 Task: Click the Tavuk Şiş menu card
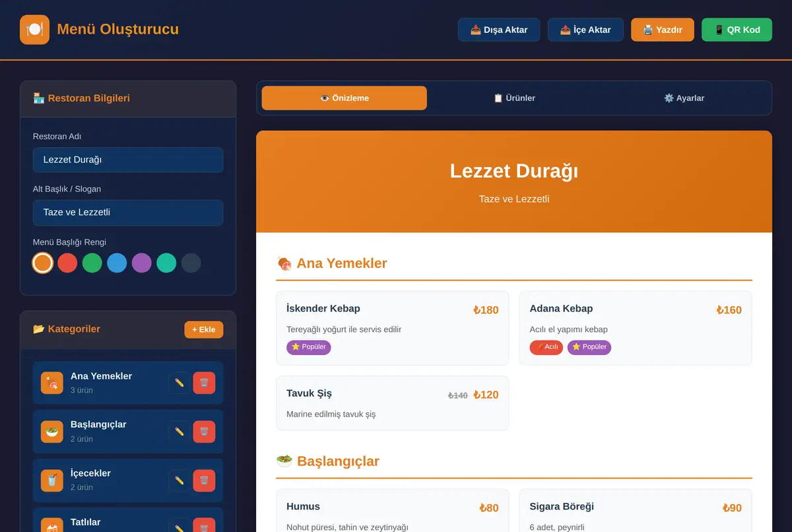click(393, 403)
